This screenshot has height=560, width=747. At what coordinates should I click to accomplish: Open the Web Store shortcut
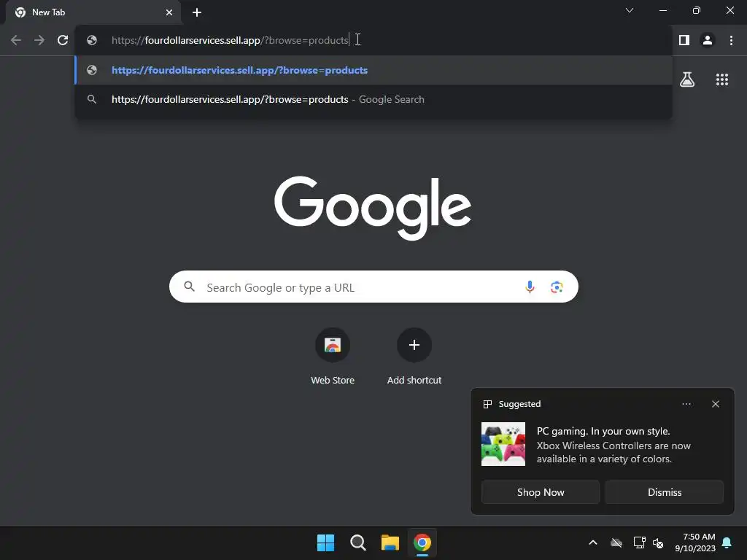click(x=333, y=356)
